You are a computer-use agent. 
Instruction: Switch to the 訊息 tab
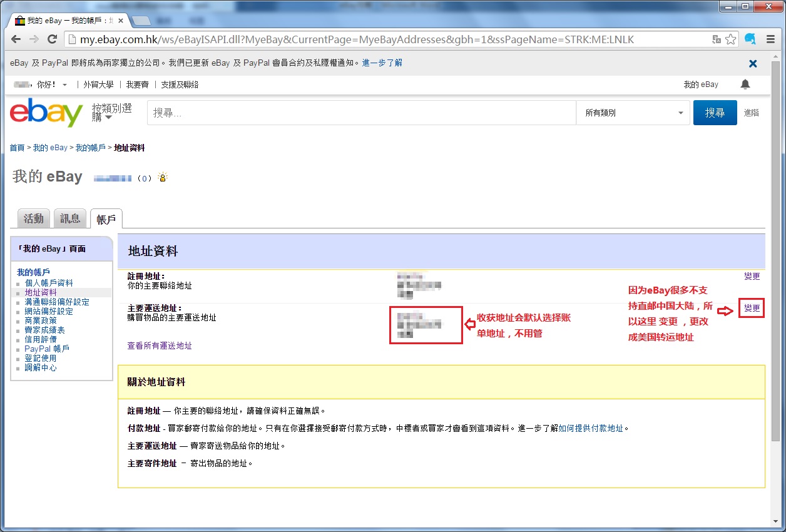70,218
